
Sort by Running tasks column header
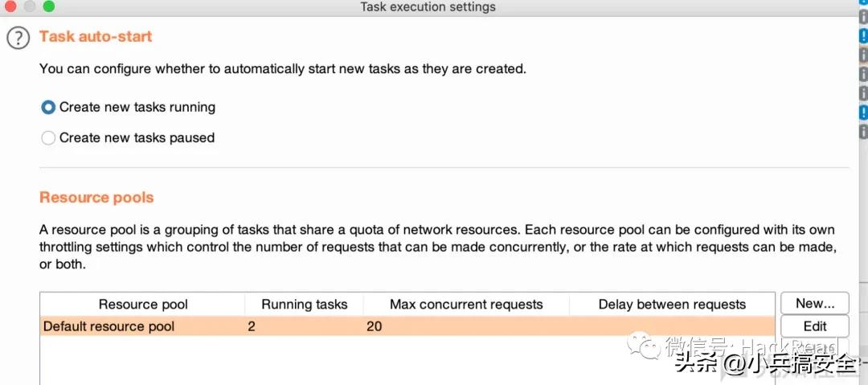(x=304, y=304)
